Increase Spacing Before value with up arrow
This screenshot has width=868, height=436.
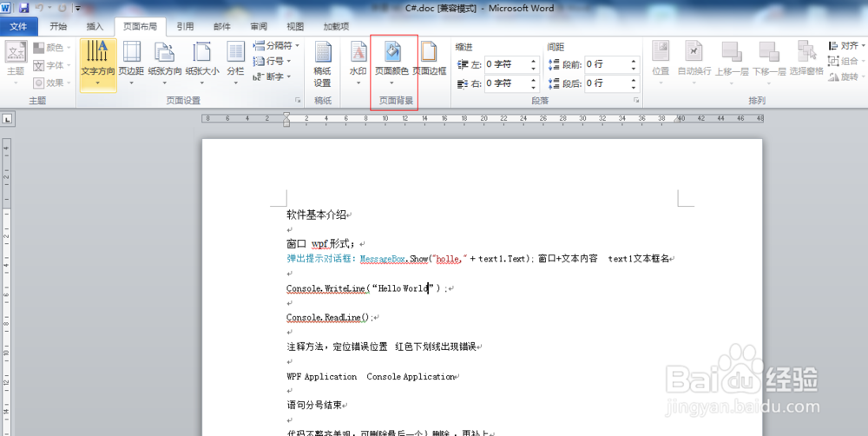click(634, 61)
